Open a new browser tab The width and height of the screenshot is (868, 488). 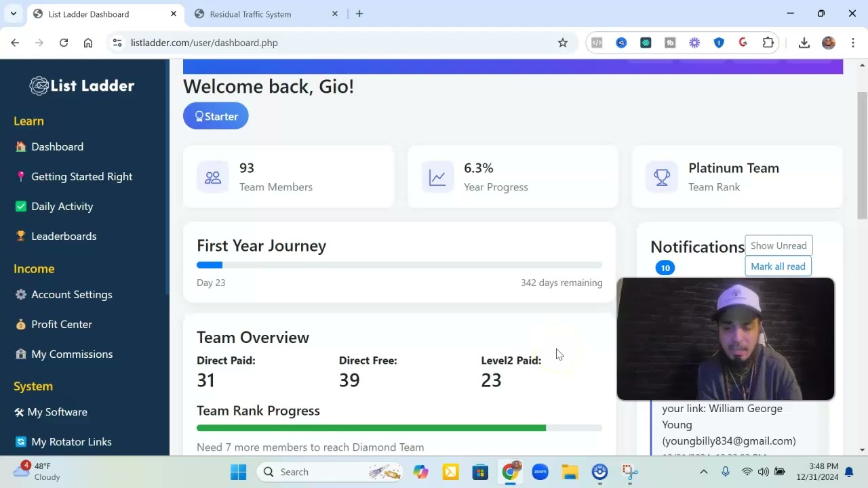359,14
